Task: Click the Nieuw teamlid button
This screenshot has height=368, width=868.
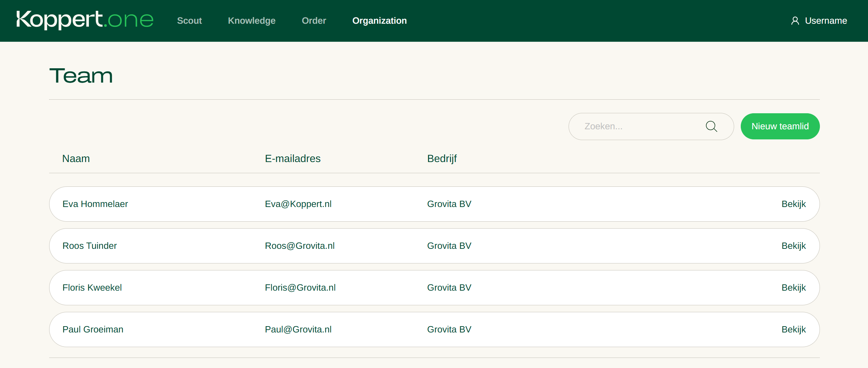Action: point(780,126)
